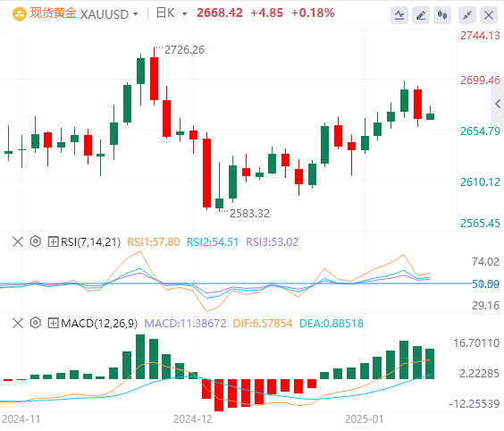Click the MACD(12,26,9) indicator label
The image size is (504, 431).
coord(99,324)
